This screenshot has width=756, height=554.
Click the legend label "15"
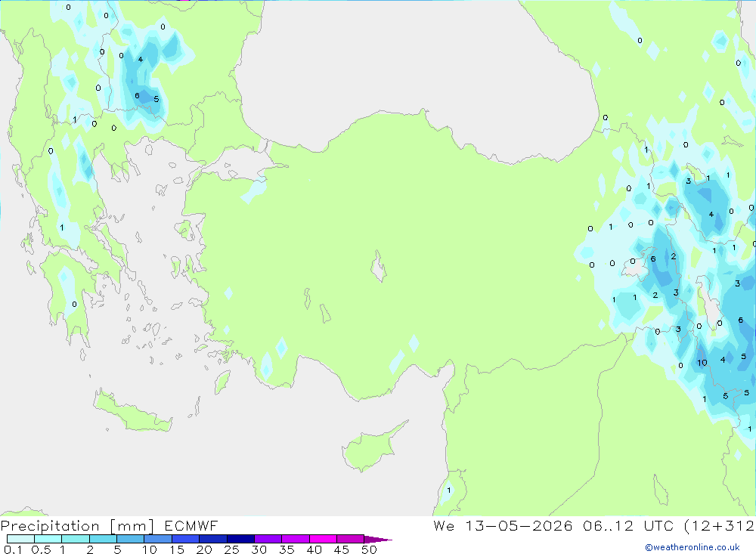pos(177,549)
